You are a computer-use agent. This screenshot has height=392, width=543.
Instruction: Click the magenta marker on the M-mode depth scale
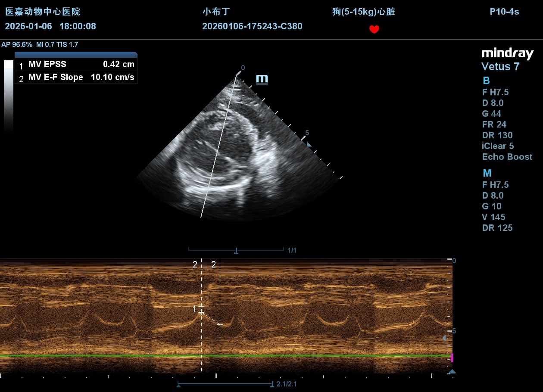pyautogui.click(x=452, y=358)
